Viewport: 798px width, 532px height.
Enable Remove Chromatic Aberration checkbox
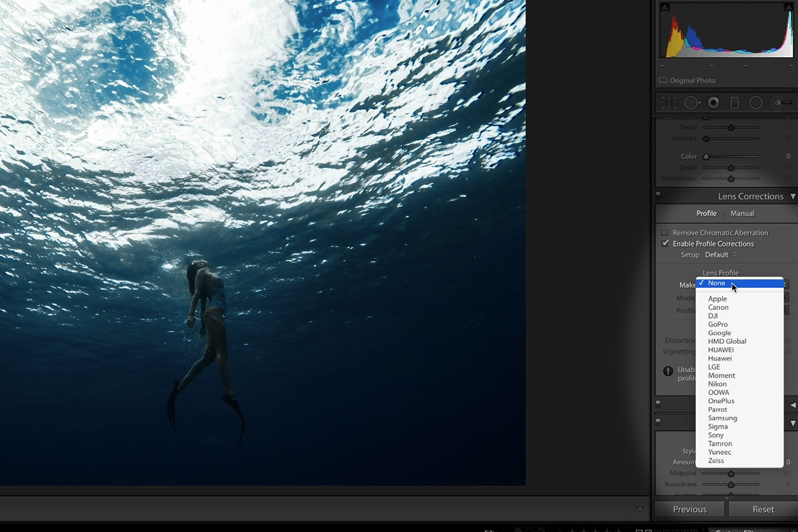[665, 233]
